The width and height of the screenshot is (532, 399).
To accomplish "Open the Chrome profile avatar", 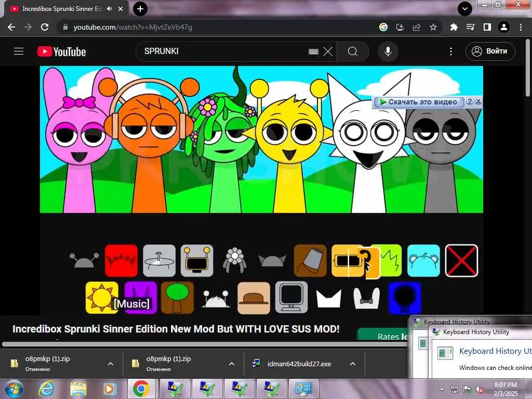I will [x=504, y=27].
